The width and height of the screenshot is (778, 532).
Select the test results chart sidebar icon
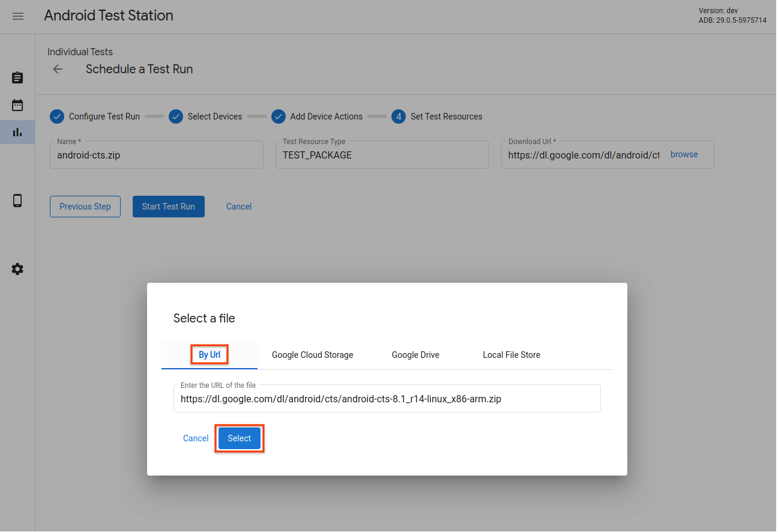pyautogui.click(x=17, y=131)
